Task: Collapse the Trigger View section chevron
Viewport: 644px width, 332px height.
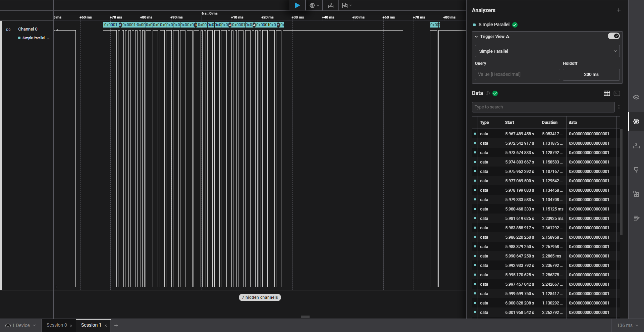Action: coord(476,37)
